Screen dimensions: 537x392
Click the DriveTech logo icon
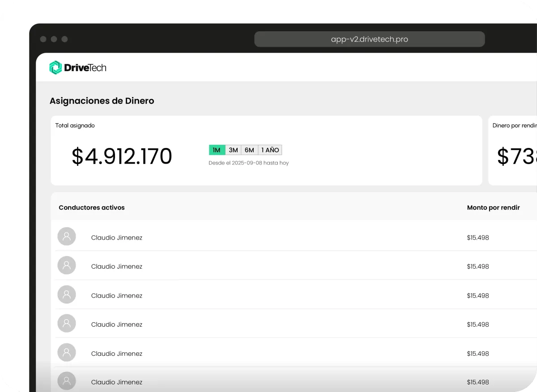point(55,67)
